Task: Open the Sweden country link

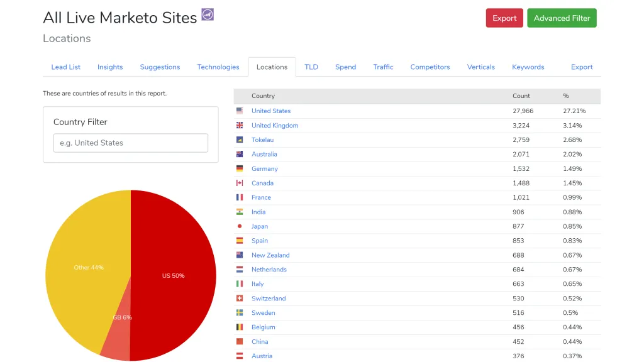Action: point(264,313)
